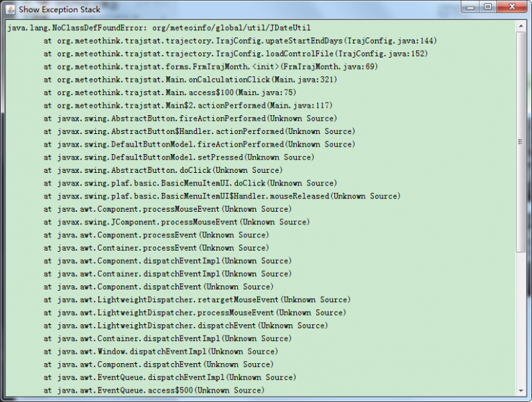
Task: Click the Show Exception Stack title text
Action: pos(59,9)
